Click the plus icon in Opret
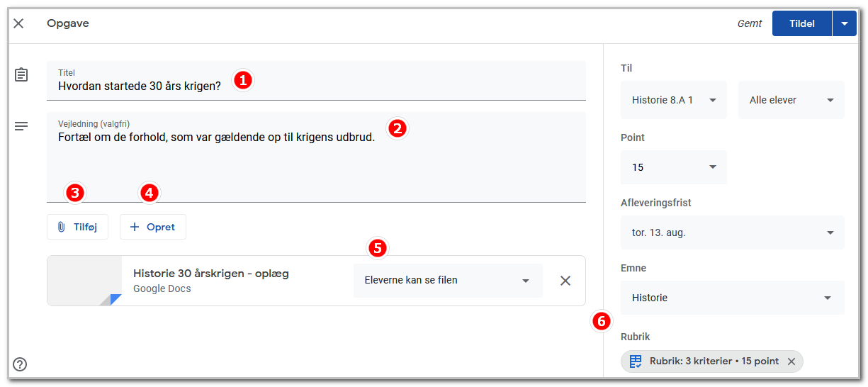This screenshot has width=868, height=387. pos(135,227)
